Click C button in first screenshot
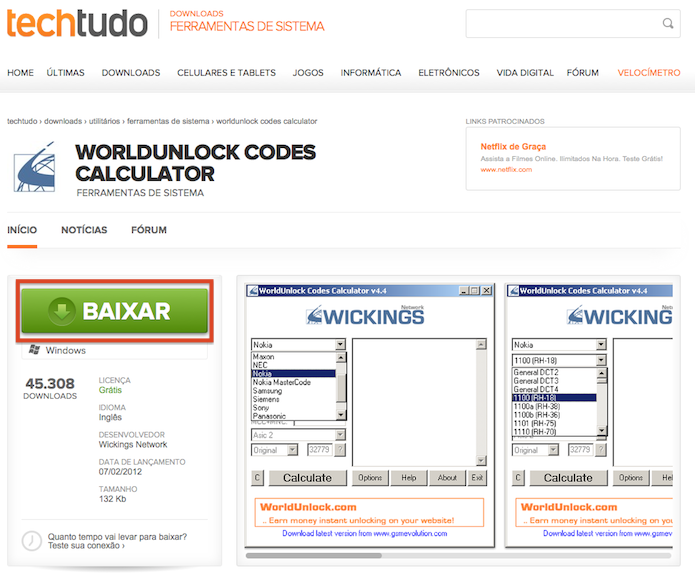 pyautogui.click(x=257, y=478)
